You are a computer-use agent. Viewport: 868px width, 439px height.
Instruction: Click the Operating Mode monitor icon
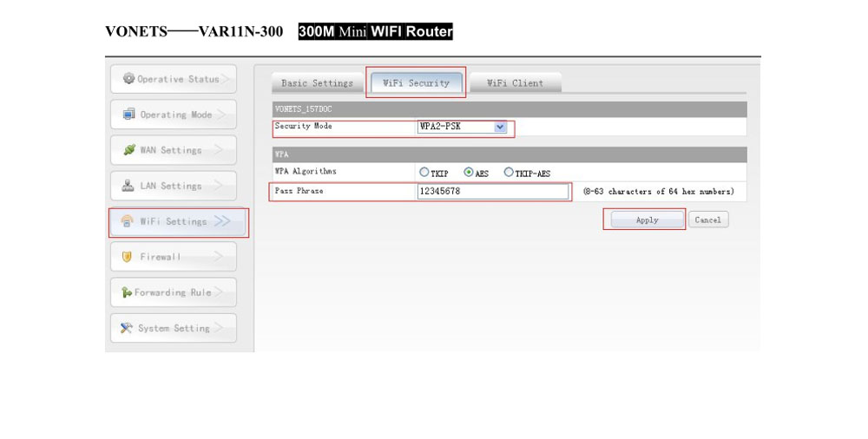pos(129,114)
